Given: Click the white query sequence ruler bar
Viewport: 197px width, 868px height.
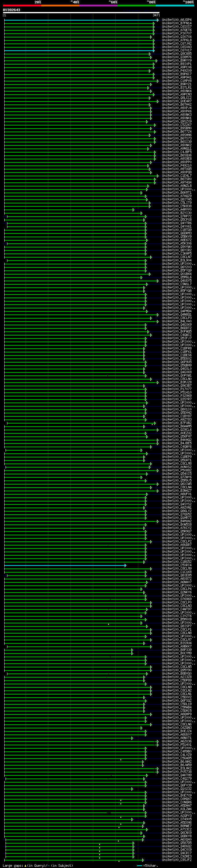Looking at the screenshot, I should click(81, 12).
